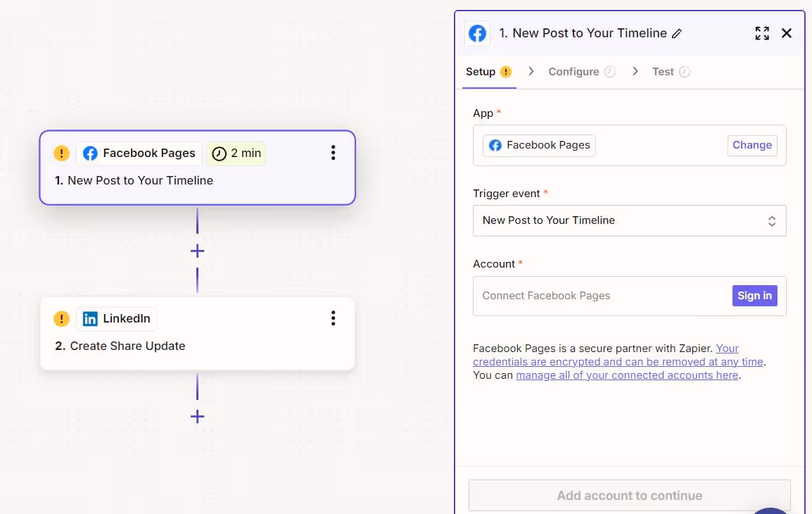Expand the panel with the fullscreen icon
Screen dimensions: 812x514
tap(762, 33)
